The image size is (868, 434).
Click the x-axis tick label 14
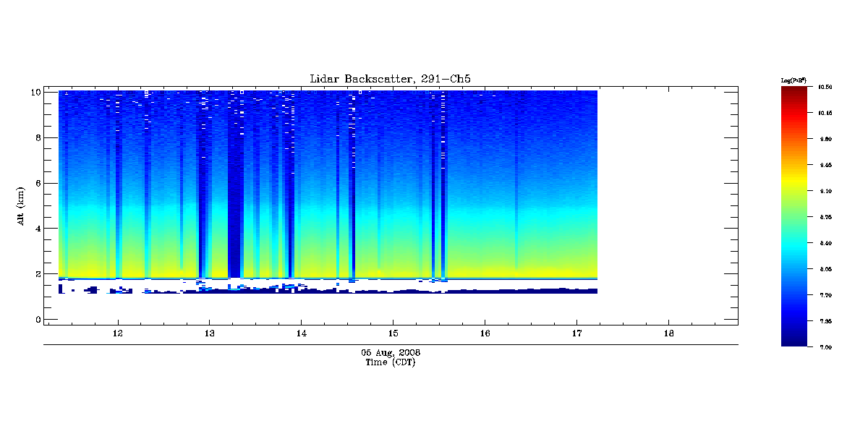pos(302,334)
